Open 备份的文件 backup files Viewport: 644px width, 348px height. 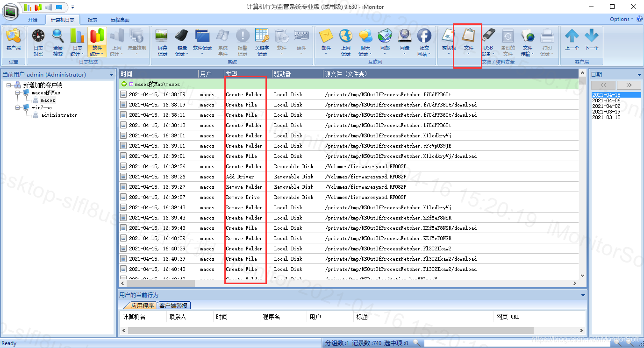[x=508, y=42]
